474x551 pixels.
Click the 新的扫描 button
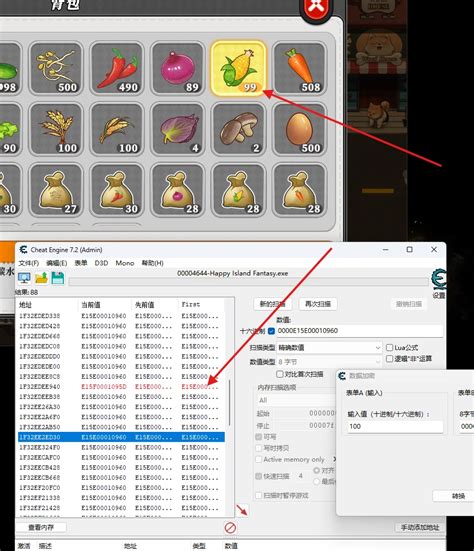click(272, 304)
